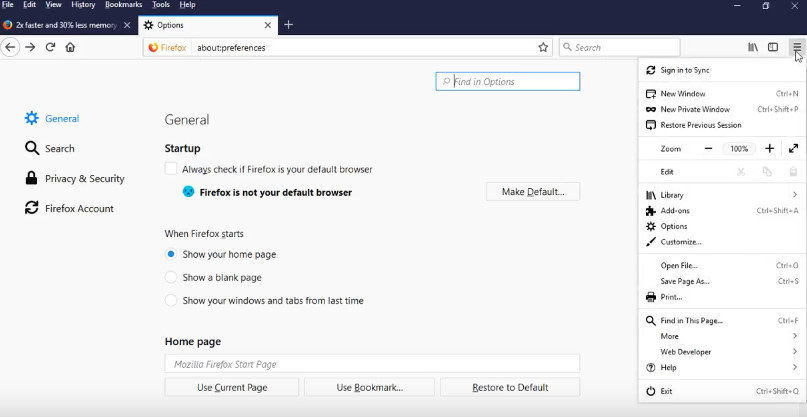Image resolution: width=807 pixels, height=417 pixels.
Task: Click the Home page URL field
Action: point(372,364)
